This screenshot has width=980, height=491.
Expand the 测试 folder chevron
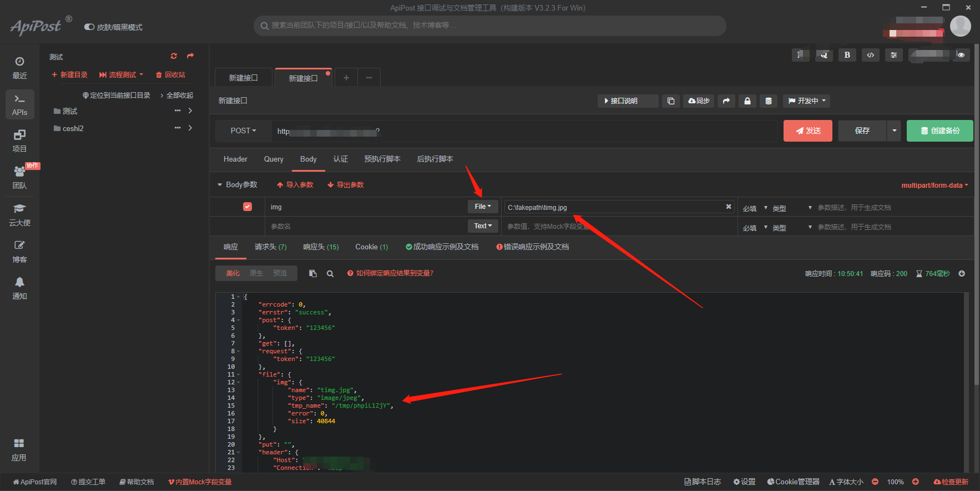190,111
